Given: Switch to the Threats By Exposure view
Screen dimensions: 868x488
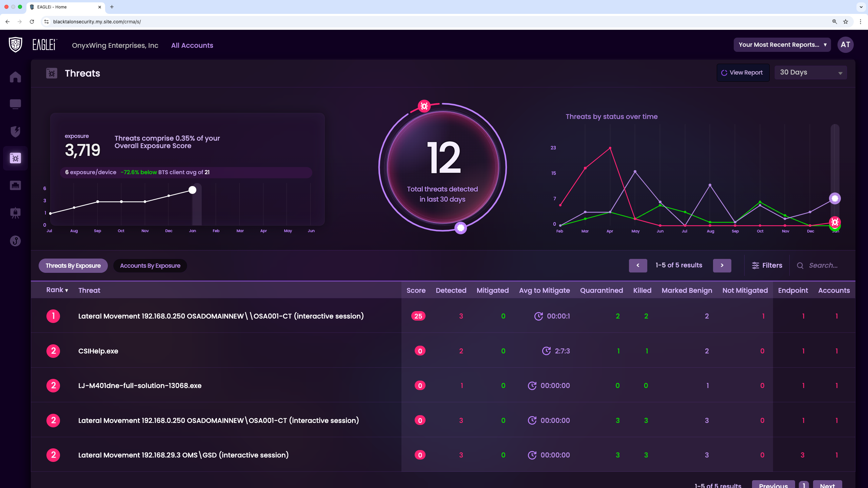Looking at the screenshot, I should 73,265.
